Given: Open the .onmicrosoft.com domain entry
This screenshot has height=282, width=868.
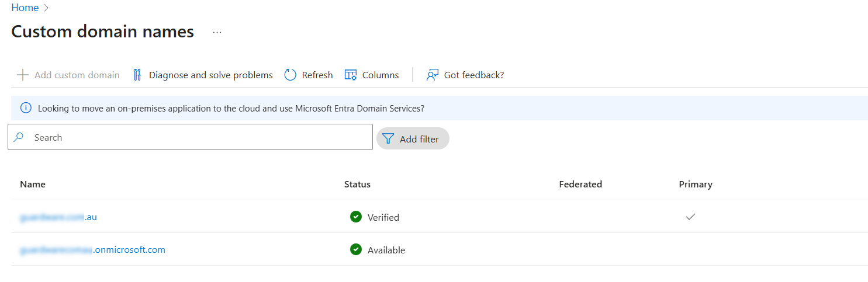Looking at the screenshot, I should tap(92, 250).
